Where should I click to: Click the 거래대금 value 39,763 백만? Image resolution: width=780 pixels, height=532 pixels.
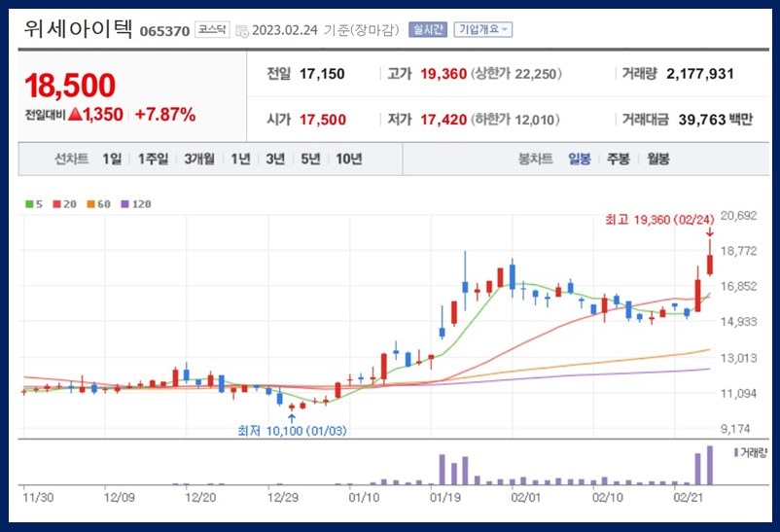coord(716,120)
